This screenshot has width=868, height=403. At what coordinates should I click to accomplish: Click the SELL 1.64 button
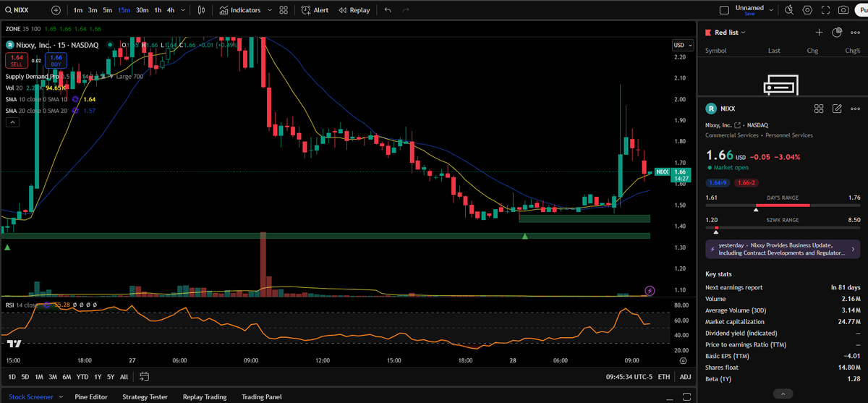(x=16, y=61)
